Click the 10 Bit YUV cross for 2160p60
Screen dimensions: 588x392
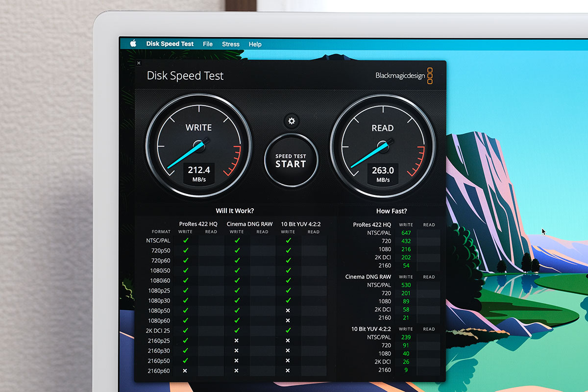click(x=288, y=370)
